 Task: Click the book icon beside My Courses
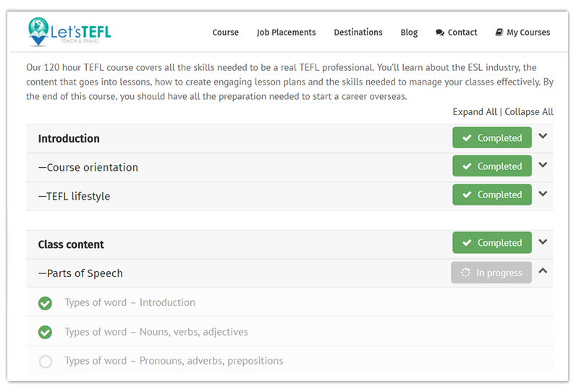(499, 33)
